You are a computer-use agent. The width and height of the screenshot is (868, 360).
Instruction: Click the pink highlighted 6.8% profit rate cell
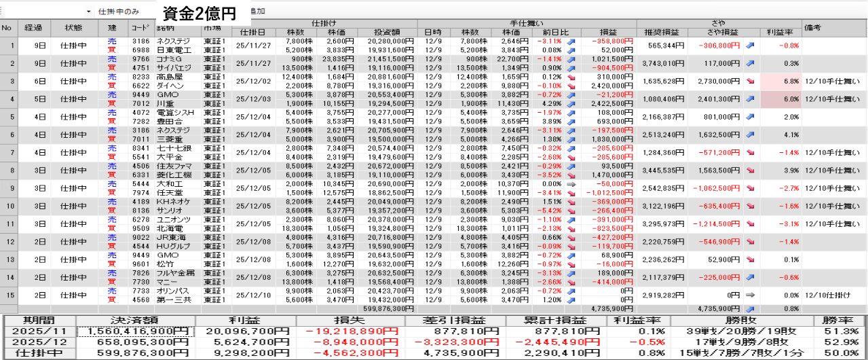(x=780, y=81)
